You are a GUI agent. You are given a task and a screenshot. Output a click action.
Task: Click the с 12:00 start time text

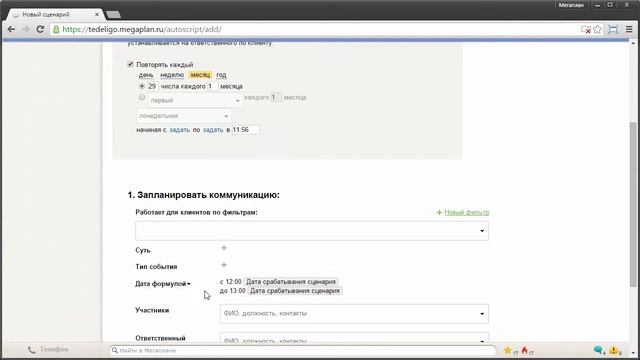coord(231,282)
